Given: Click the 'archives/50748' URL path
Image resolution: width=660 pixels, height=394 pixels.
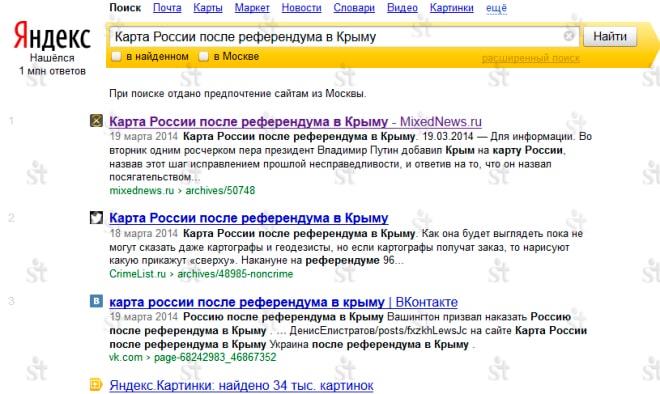Looking at the screenshot, I should tap(220, 190).
